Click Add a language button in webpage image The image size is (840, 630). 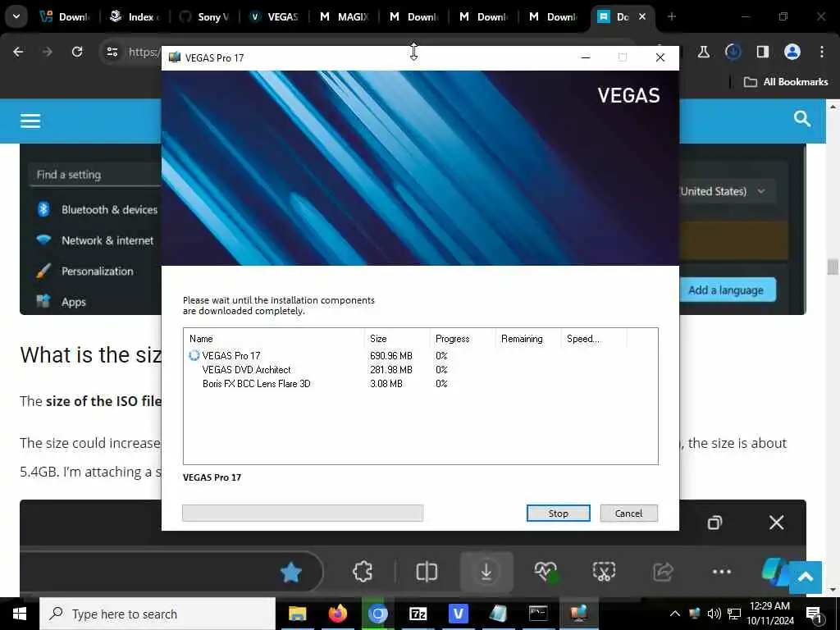pos(728,290)
